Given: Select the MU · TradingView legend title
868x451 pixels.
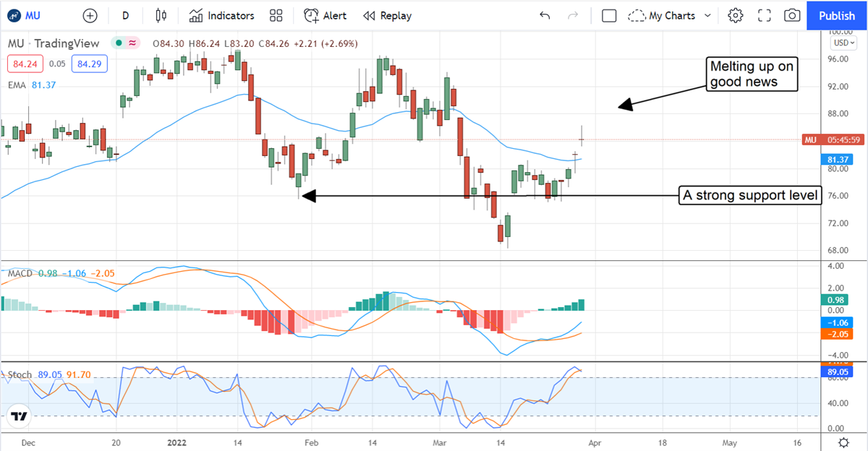Looking at the screenshot, I should tap(55, 43).
